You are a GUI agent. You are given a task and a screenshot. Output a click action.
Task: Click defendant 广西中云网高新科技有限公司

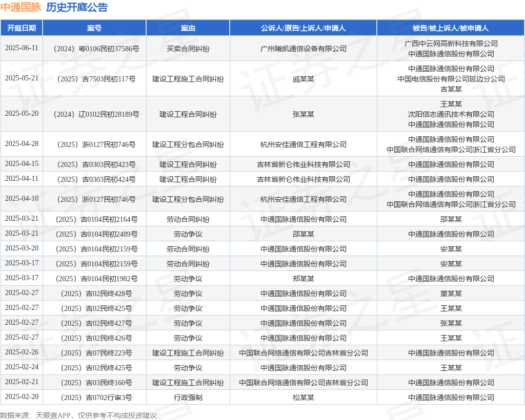(451, 44)
